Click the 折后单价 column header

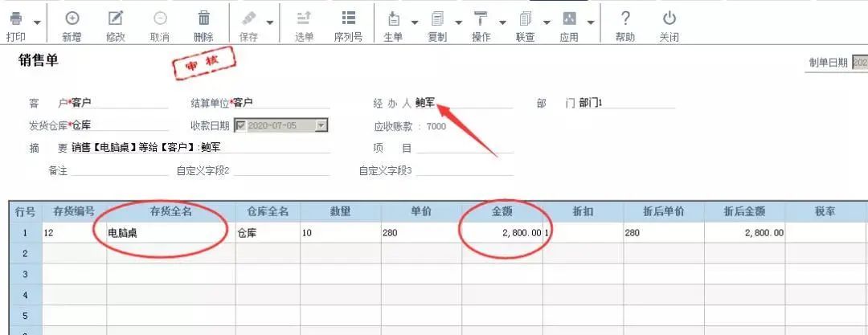click(664, 211)
